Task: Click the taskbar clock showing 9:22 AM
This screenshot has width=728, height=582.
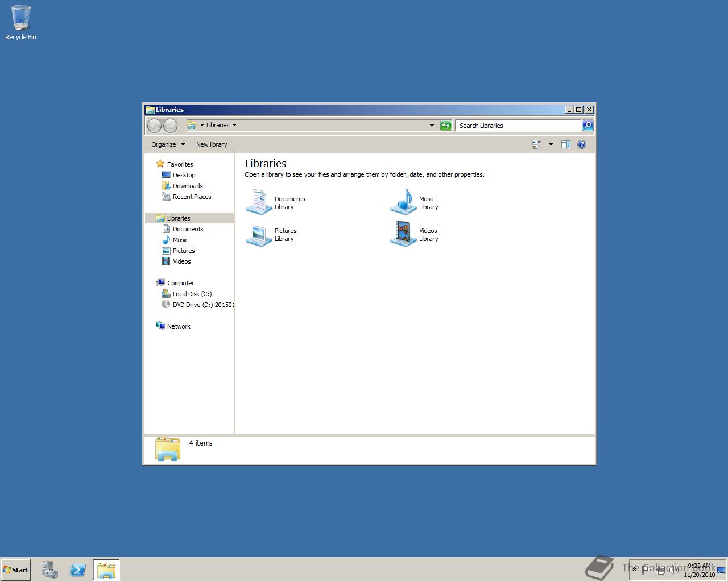Action: click(699, 570)
